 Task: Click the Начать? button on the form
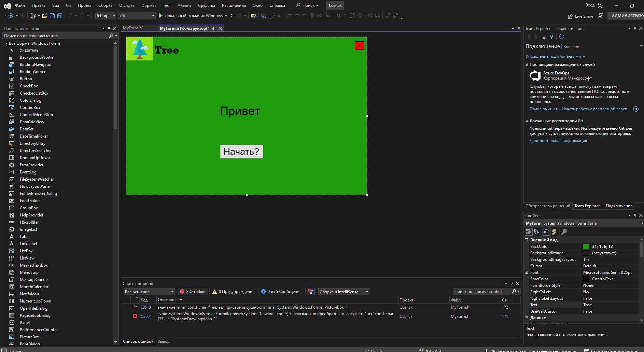point(241,151)
